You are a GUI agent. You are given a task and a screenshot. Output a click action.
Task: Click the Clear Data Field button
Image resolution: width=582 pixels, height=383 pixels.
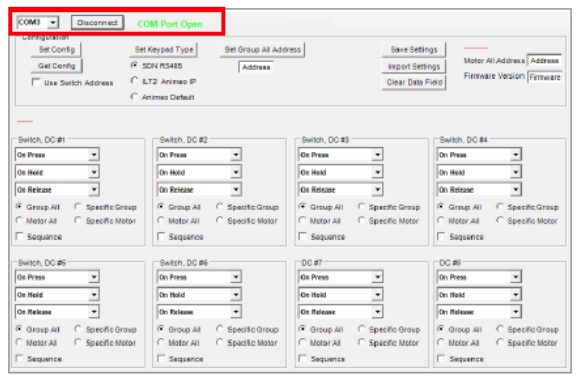[414, 82]
